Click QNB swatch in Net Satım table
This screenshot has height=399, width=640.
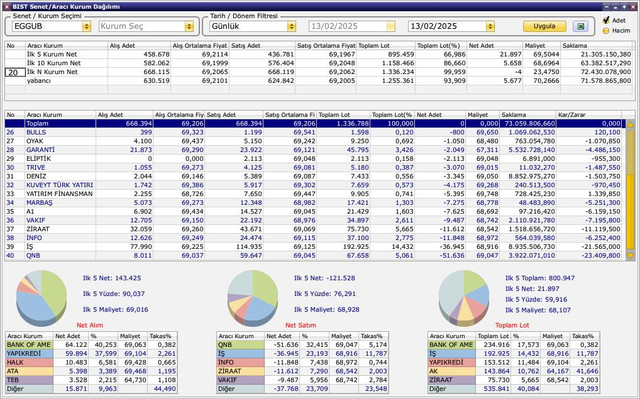click(x=240, y=345)
